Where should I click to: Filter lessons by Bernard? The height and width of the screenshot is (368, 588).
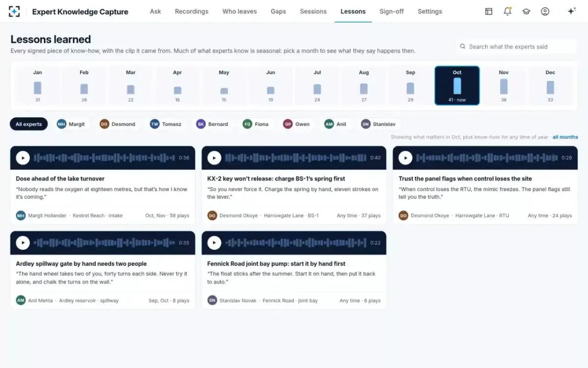coord(213,124)
